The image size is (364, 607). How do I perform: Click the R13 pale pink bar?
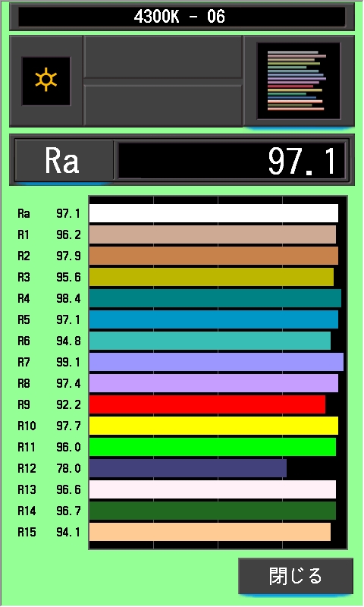coord(212,489)
